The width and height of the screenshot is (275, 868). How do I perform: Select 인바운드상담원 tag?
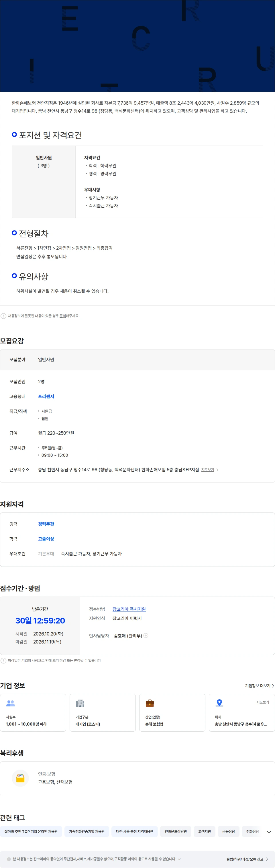pos(176,832)
